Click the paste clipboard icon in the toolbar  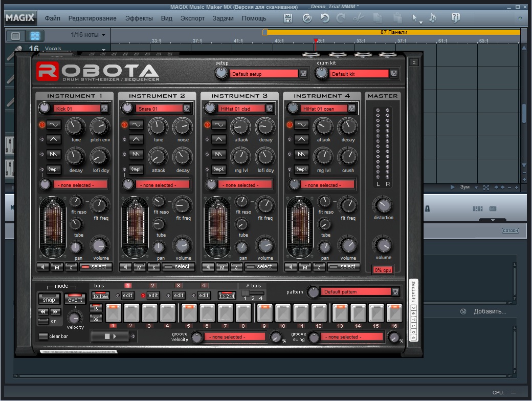[397, 18]
